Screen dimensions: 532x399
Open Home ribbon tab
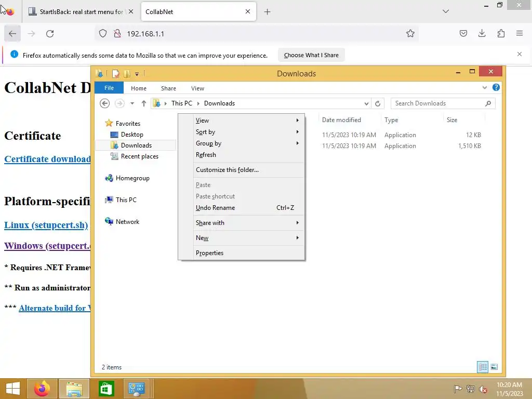[x=138, y=88]
